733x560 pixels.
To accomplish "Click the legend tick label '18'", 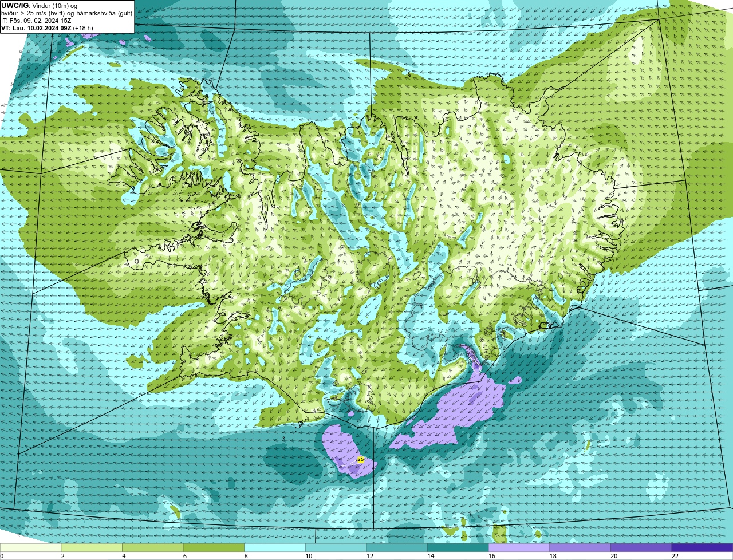I will click(553, 556).
